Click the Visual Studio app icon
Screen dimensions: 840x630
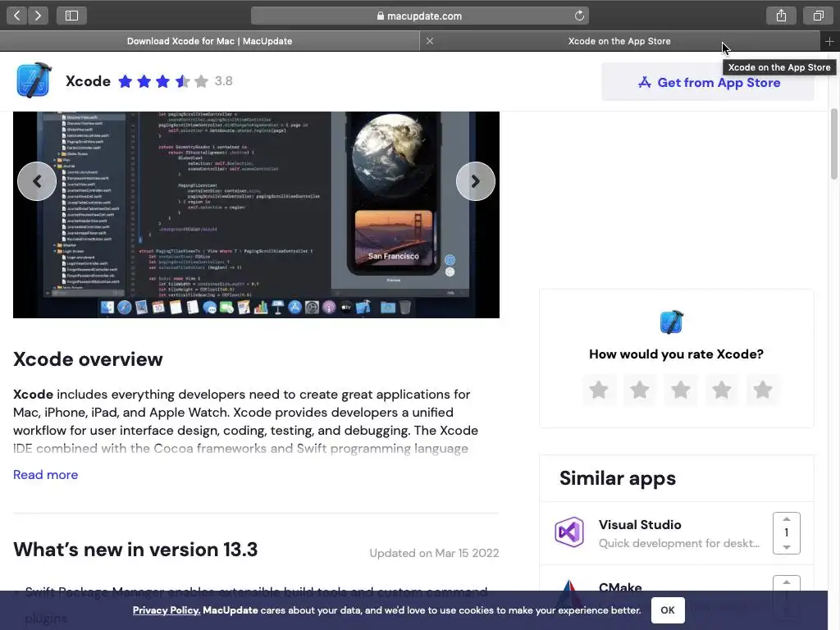569,532
